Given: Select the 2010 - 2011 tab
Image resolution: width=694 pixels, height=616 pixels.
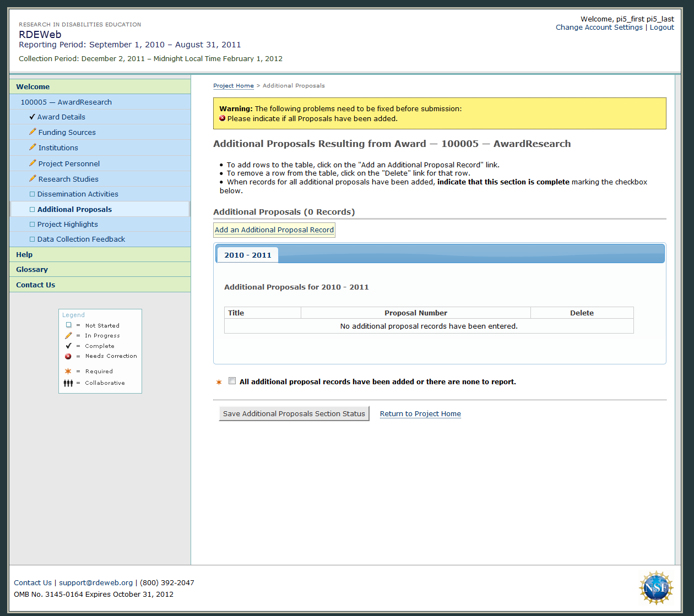Looking at the screenshot, I should (248, 255).
